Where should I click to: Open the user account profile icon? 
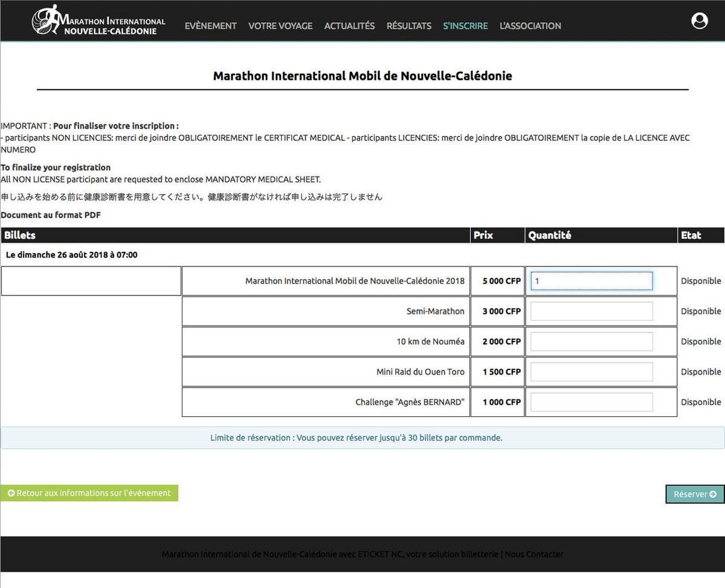point(699,21)
